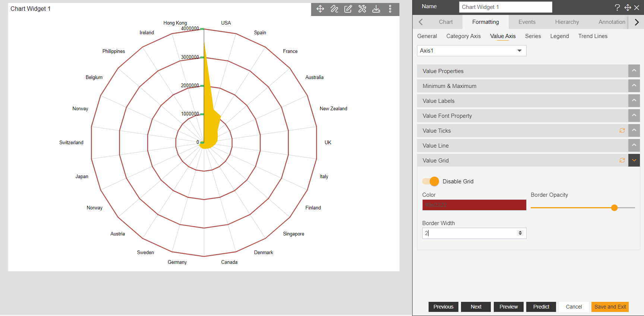Click Save and Exit button
This screenshot has height=316, width=644.
click(610, 307)
